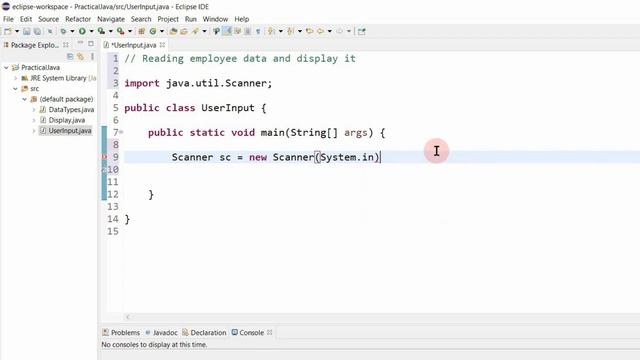The height and width of the screenshot is (360, 640).
Task: Collapse the PracticalJava project node
Action: click(x=6, y=67)
